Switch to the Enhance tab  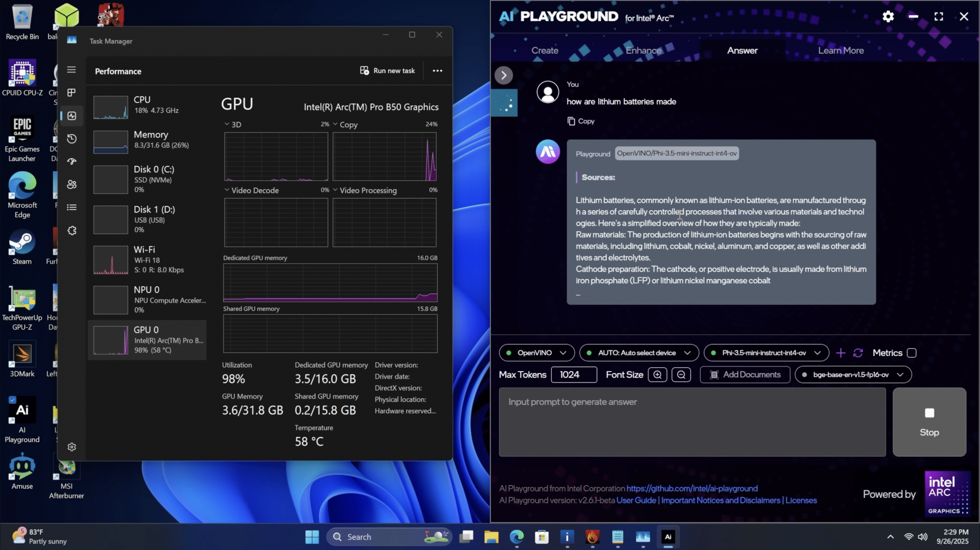tap(643, 50)
